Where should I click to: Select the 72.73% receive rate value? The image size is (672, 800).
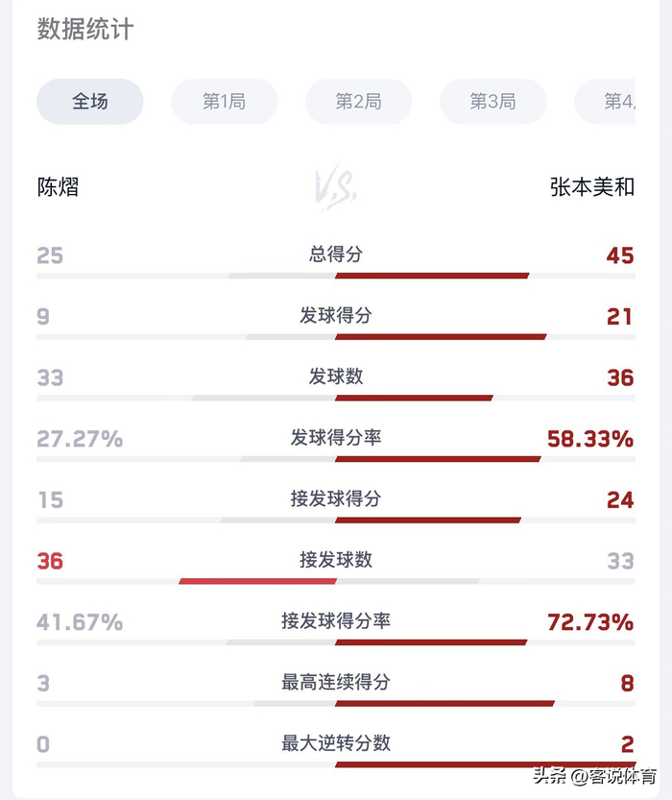click(590, 622)
